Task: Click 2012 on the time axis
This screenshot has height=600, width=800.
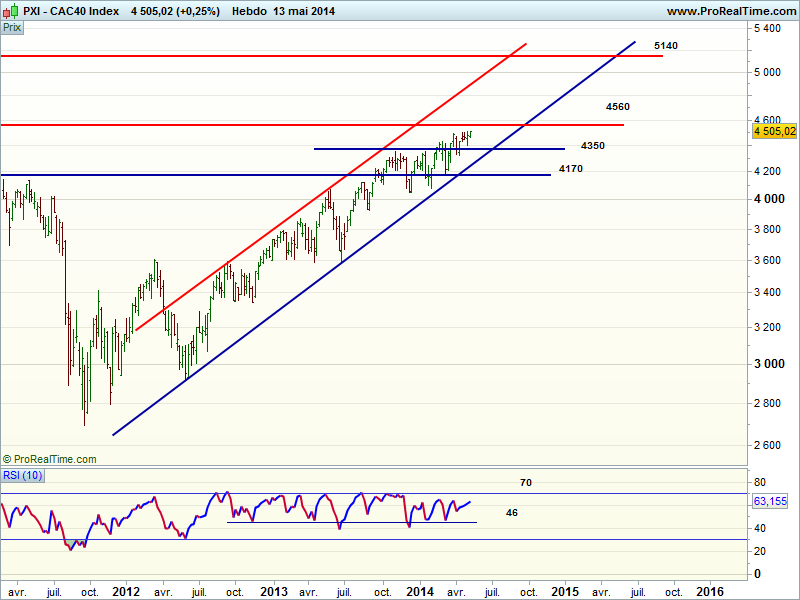Action: (126, 591)
